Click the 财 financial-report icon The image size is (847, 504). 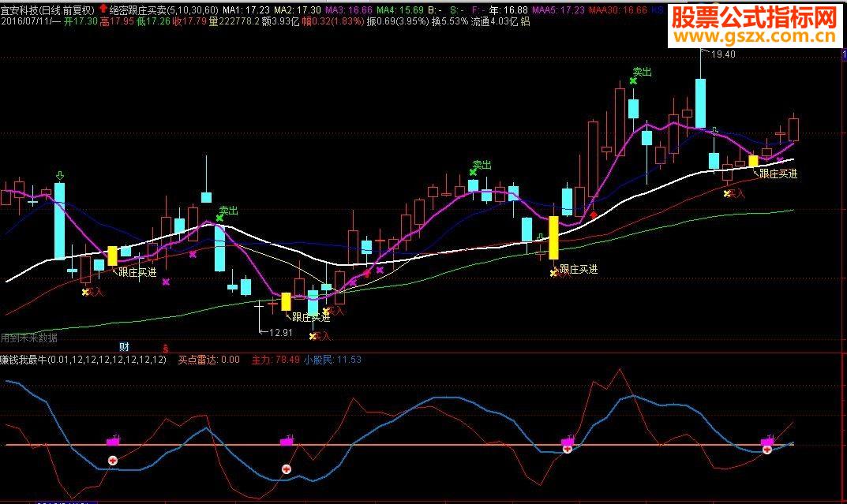[124, 346]
